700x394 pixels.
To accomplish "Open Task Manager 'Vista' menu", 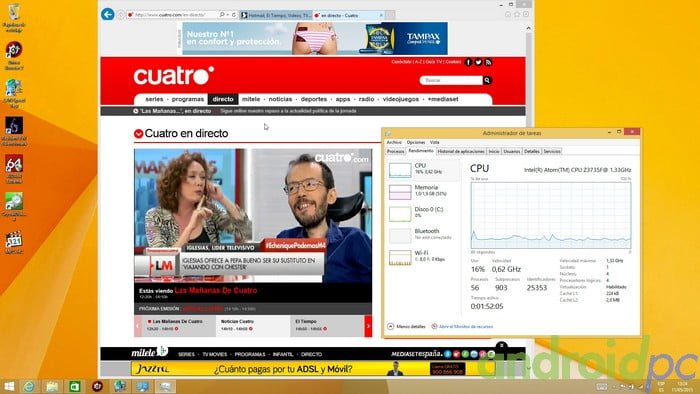I will [434, 142].
